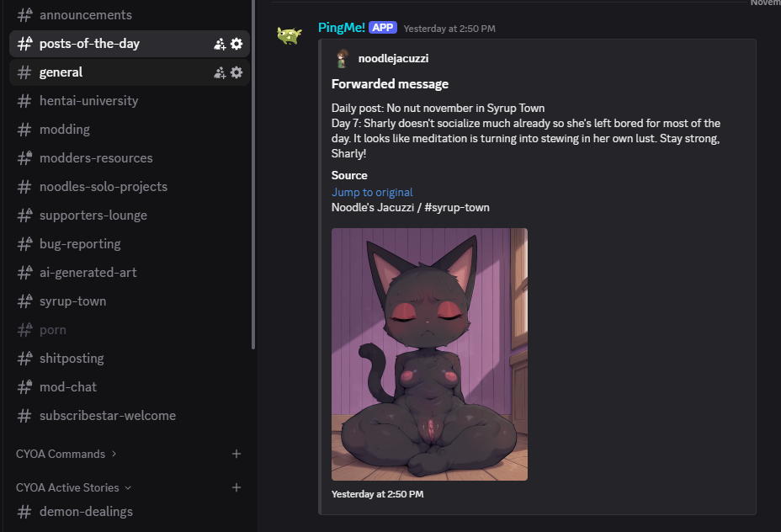Click invite icon on general channel

[x=220, y=72]
